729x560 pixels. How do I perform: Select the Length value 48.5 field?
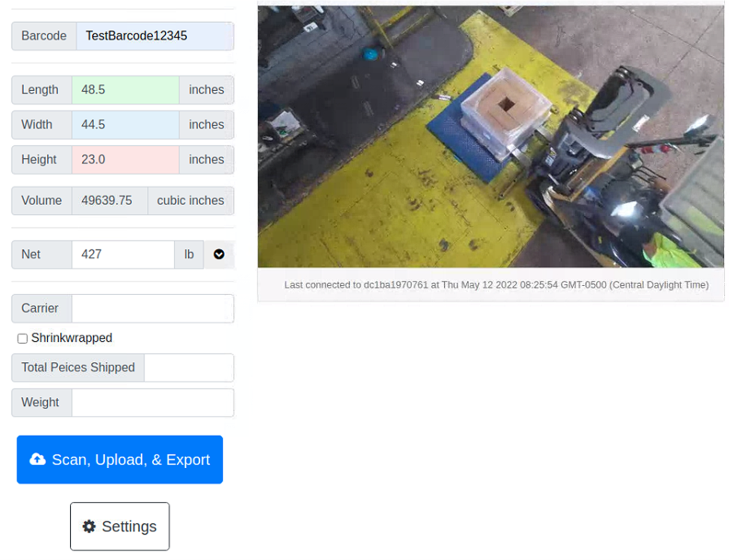tap(125, 90)
